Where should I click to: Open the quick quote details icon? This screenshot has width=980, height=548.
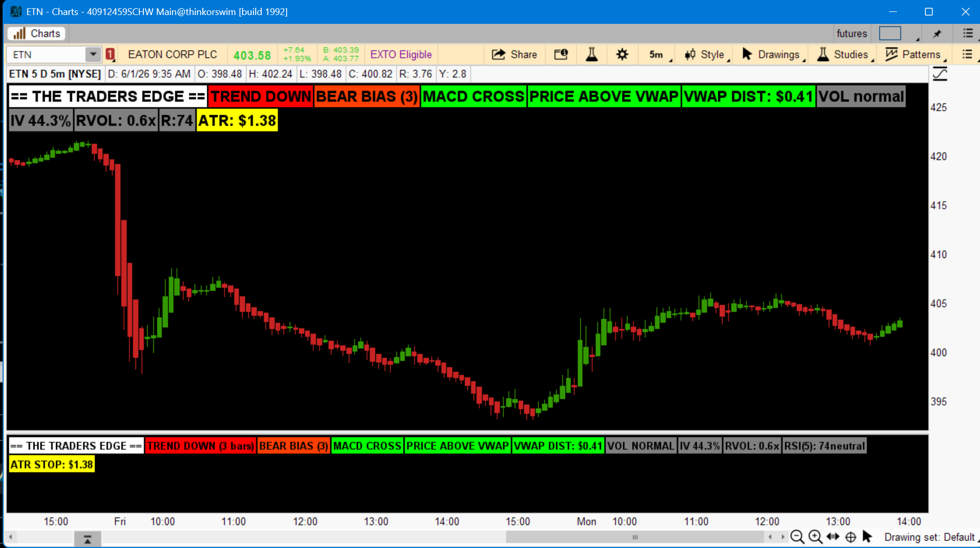(x=561, y=54)
